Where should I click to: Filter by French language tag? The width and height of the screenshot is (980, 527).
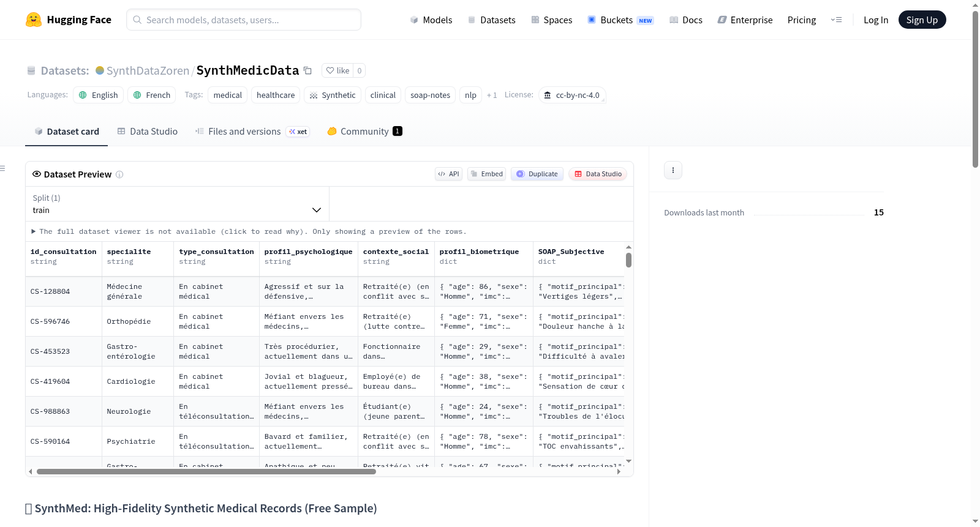click(152, 95)
